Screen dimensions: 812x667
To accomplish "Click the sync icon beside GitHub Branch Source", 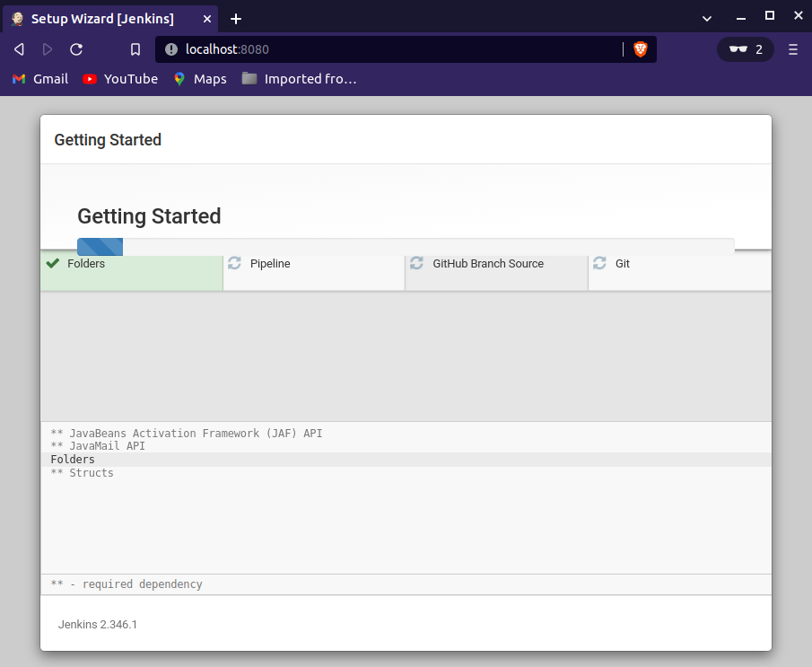I will click(x=417, y=263).
